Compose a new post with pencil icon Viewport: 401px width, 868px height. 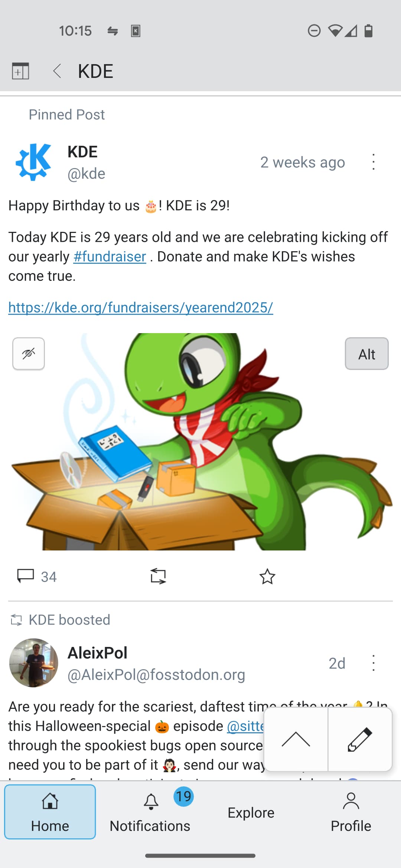coord(360,739)
